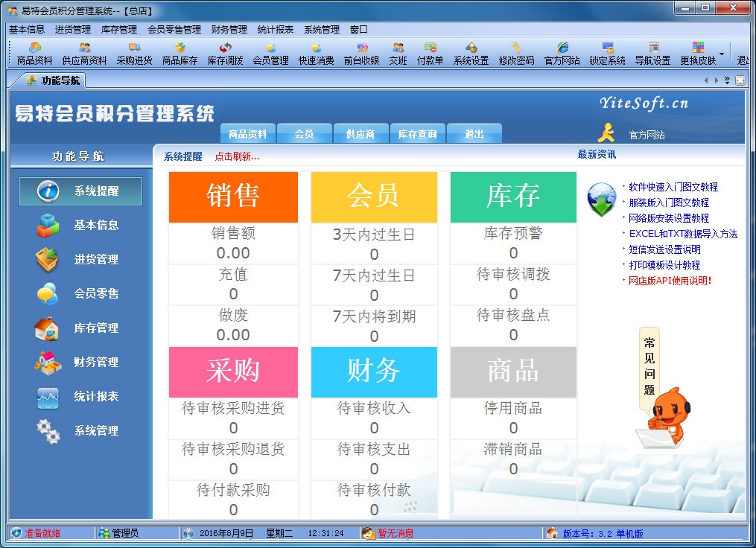Select 系统提醒 in the sidebar

coord(80,191)
